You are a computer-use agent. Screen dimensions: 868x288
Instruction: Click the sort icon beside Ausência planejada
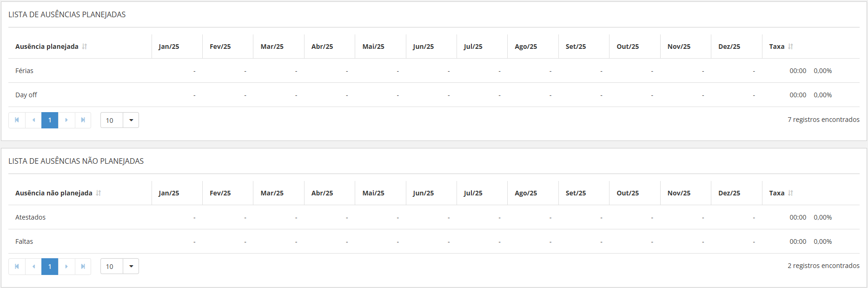click(86, 46)
